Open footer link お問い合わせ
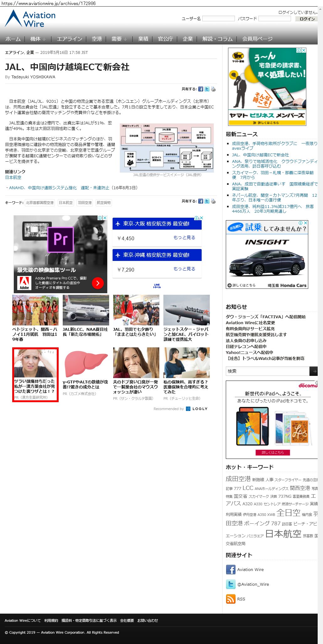This screenshot has height=644, width=323. click(x=148, y=620)
